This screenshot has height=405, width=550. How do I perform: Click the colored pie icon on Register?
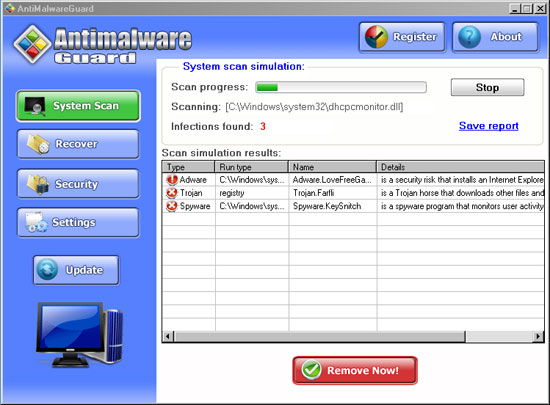coord(376,37)
